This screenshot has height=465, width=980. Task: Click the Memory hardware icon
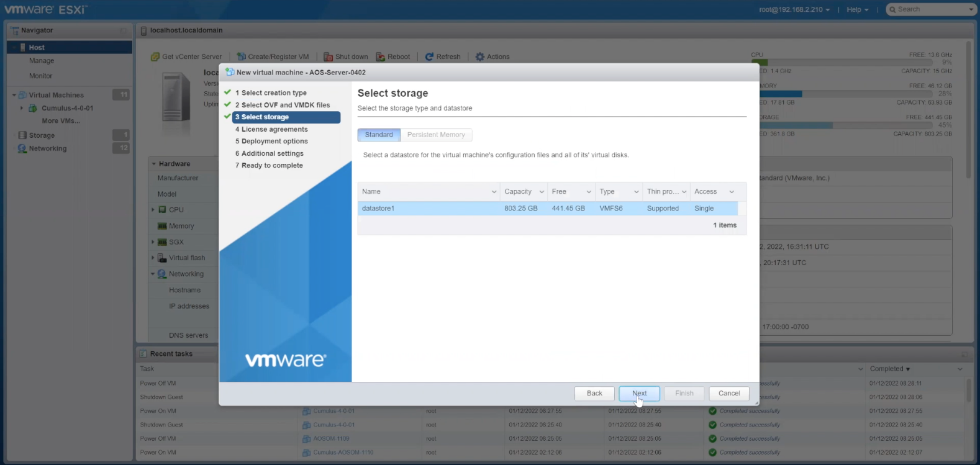(163, 226)
